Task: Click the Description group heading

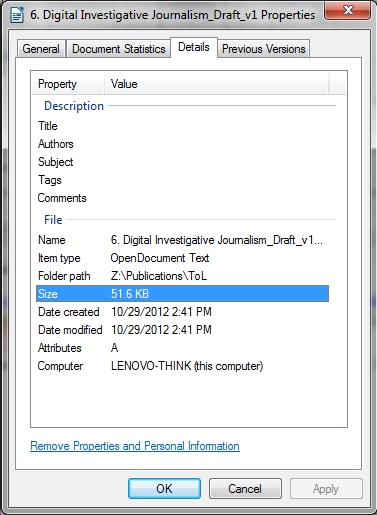Action: (74, 106)
